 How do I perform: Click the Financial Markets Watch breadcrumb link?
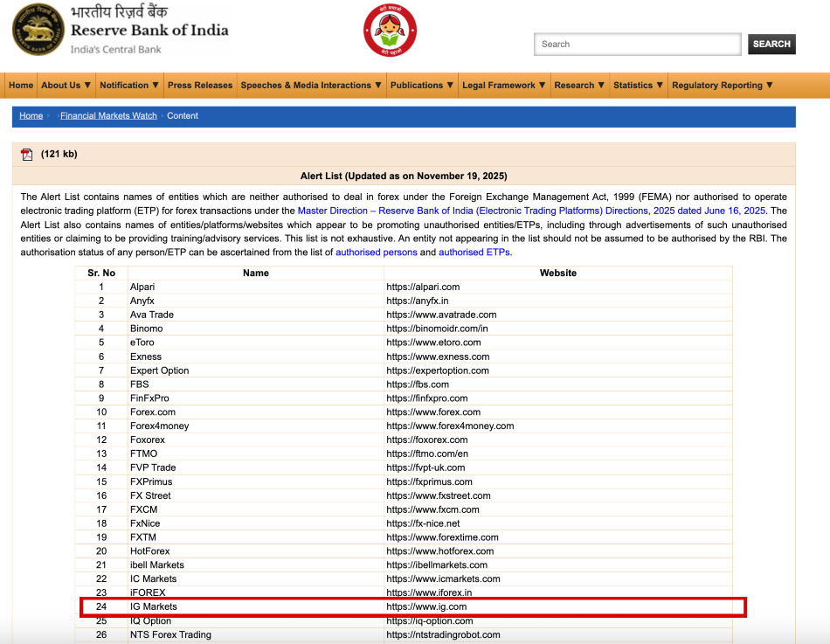tap(108, 115)
